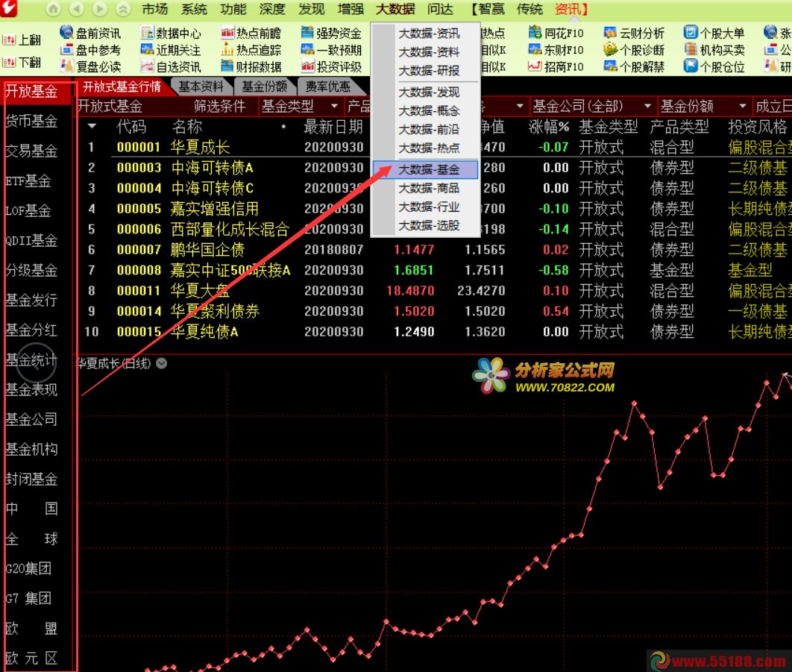792x672 pixels.
Task: Expand the 基金公司(全部) dropdown
Action: coord(647,106)
